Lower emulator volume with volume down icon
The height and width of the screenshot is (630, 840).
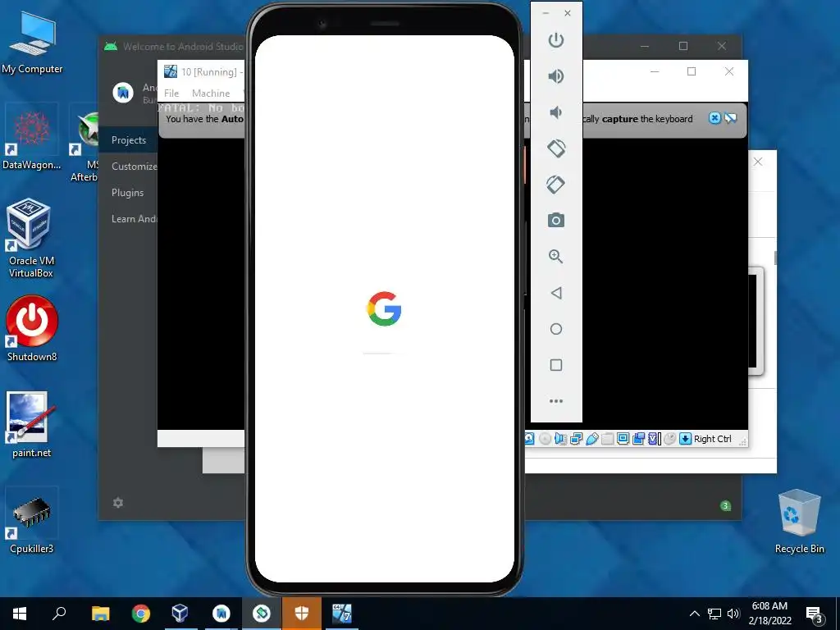click(556, 112)
